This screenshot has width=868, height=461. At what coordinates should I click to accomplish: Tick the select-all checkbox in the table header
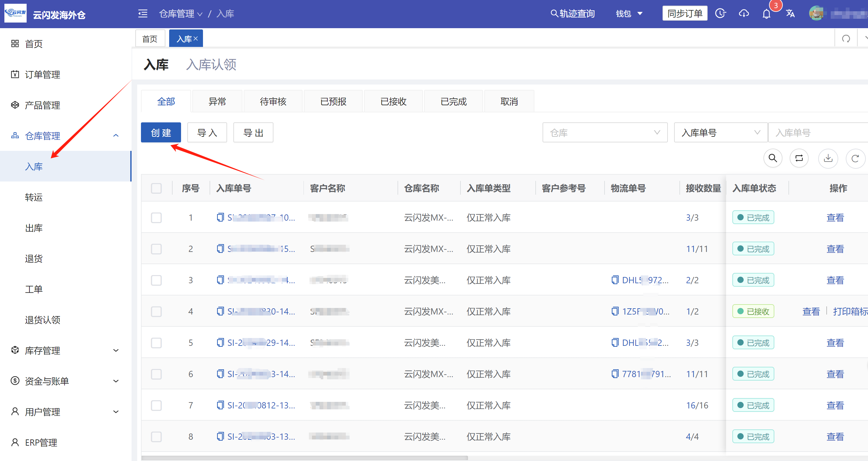[x=156, y=188]
